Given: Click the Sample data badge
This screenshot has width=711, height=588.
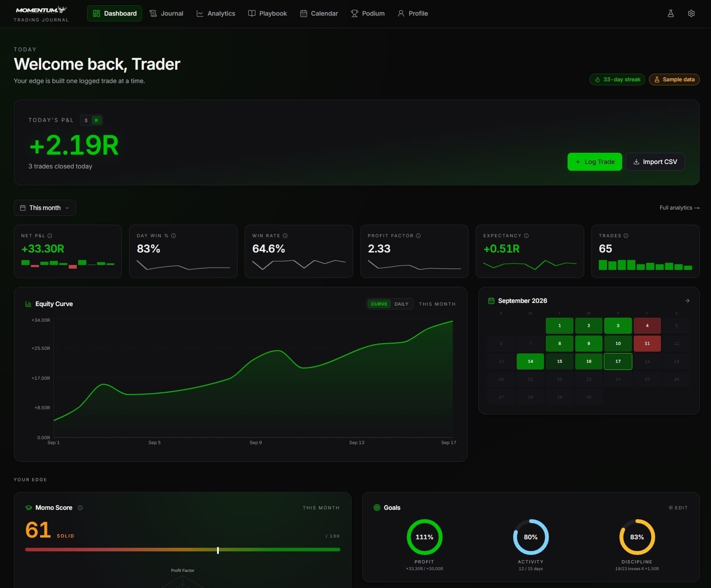Looking at the screenshot, I should pyautogui.click(x=674, y=80).
